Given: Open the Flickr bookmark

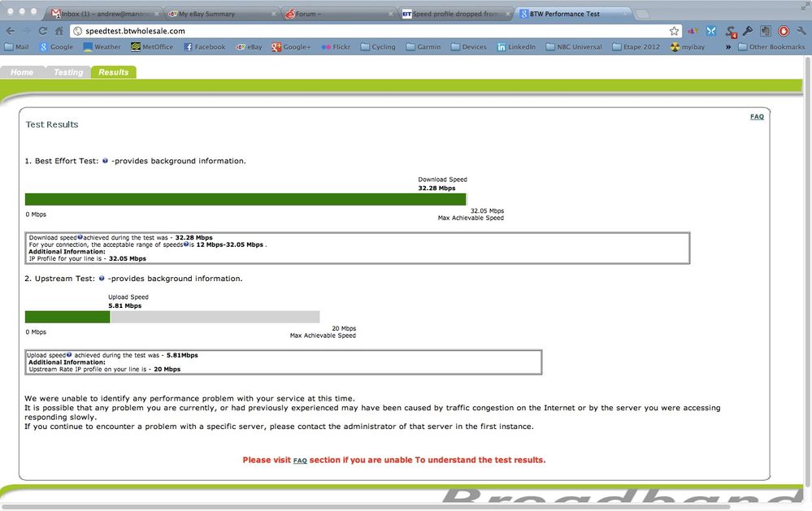Looking at the screenshot, I should pyautogui.click(x=336, y=46).
